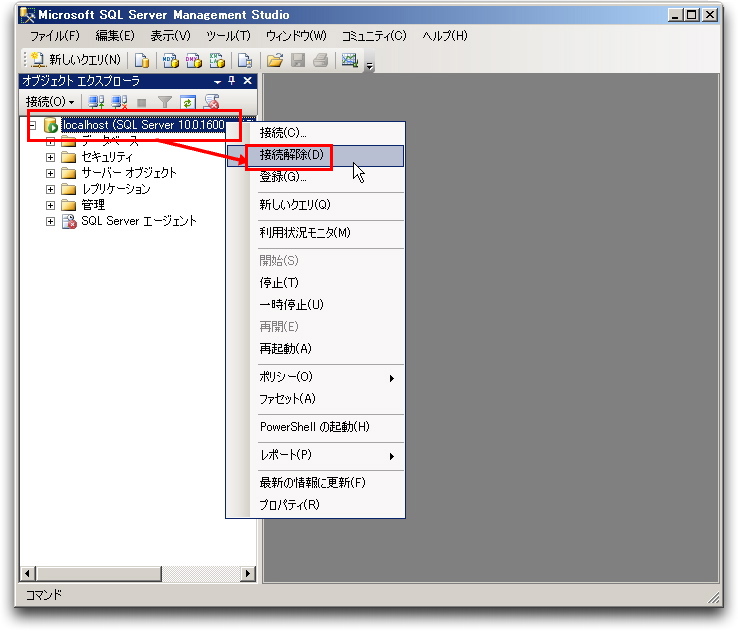The height and width of the screenshot is (631, 738).
Task: Toggle auto-hide pin on Object Explorer
Action: [232, 81]
